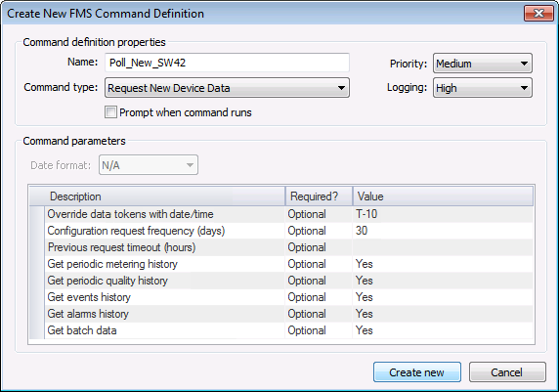Click the T-10 value cell

[x=443, y=214]
